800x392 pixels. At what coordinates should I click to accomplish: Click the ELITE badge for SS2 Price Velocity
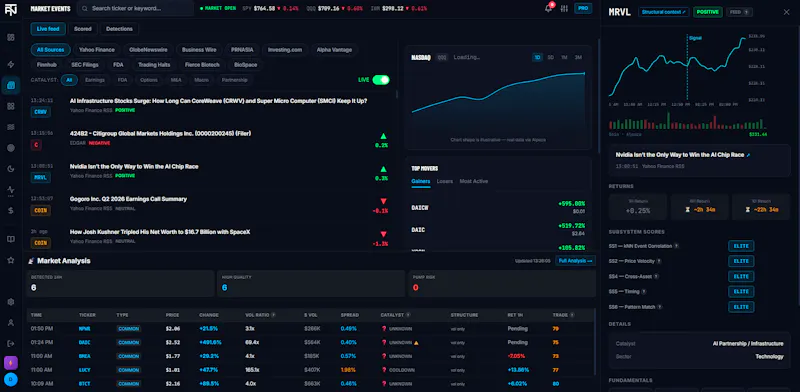(741, 261)
